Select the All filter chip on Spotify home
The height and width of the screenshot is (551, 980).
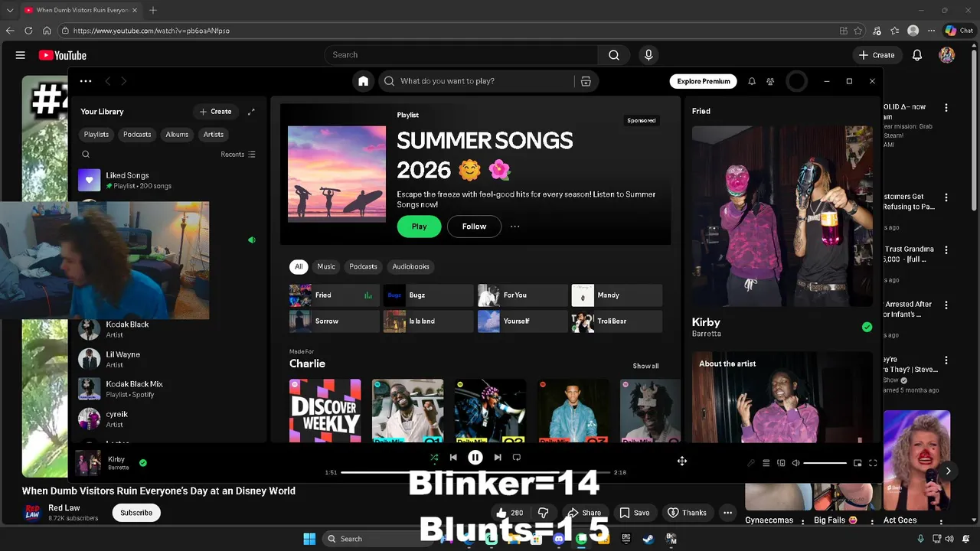click(299, 266)
